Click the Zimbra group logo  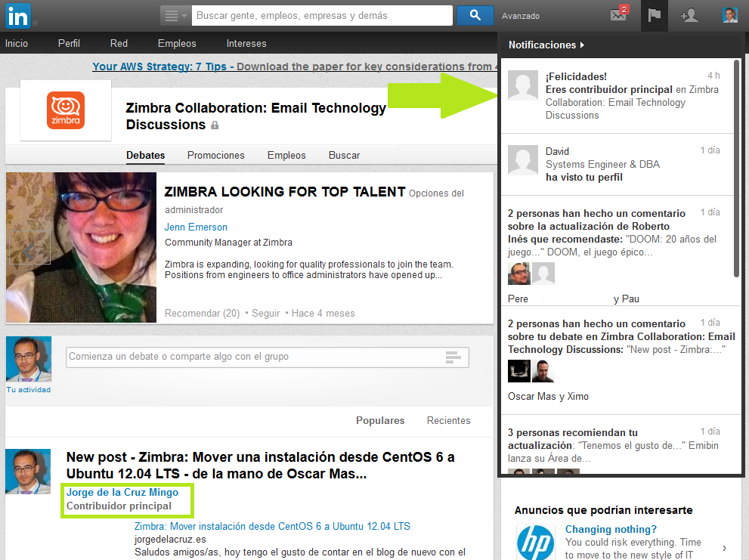point(66,110)
